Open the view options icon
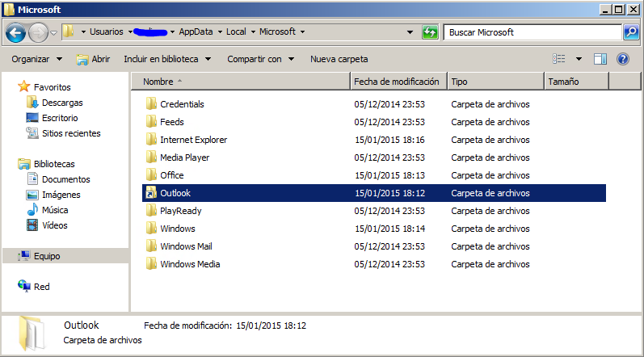Screen dimensions: 644x357 [558, 59]
